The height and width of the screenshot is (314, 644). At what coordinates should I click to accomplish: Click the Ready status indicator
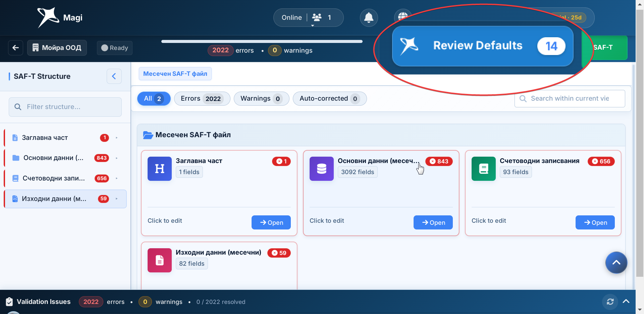115,48
